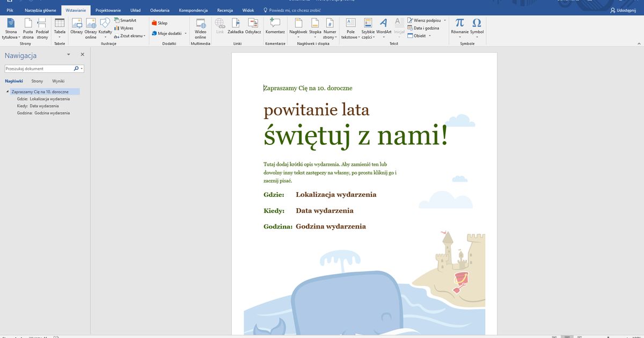This screenshot has width=644, height=338.
Task: Insert a SmartArt graphic
Action: (125, 19)
